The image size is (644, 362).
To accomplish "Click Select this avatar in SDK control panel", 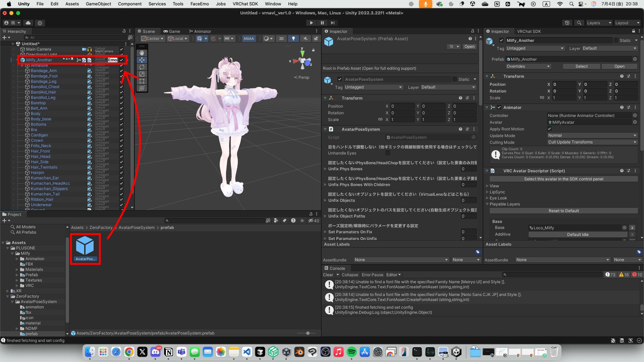I will point(563,179).
